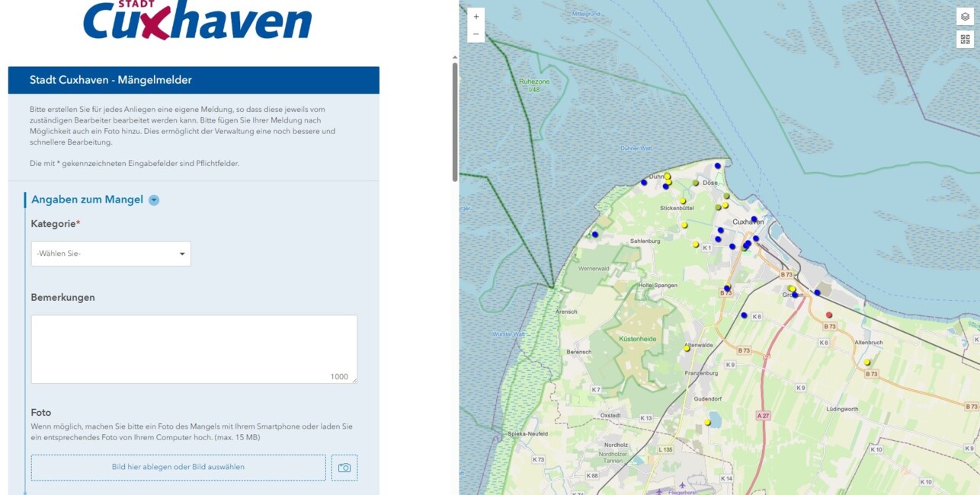Click the Küstenheide label on map
The height and width of the screenshot is (495, 980).
pos(639,338)
